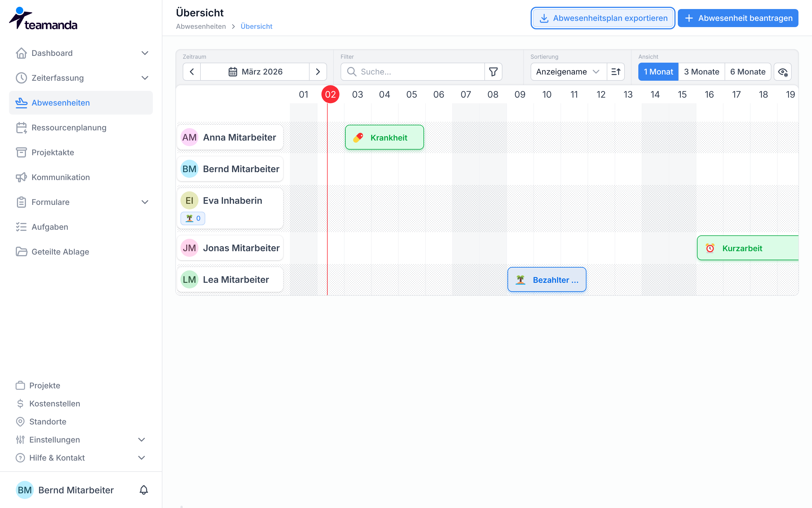812x508 pixels.
Task: Click Abwesenheit beantragen button
Action: 738,18
